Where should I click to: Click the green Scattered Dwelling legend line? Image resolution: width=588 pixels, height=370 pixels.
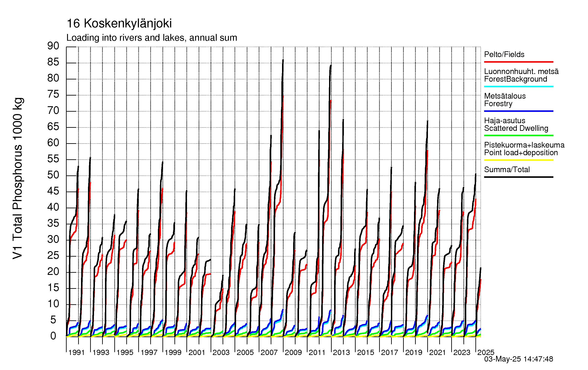click(519, 135)
